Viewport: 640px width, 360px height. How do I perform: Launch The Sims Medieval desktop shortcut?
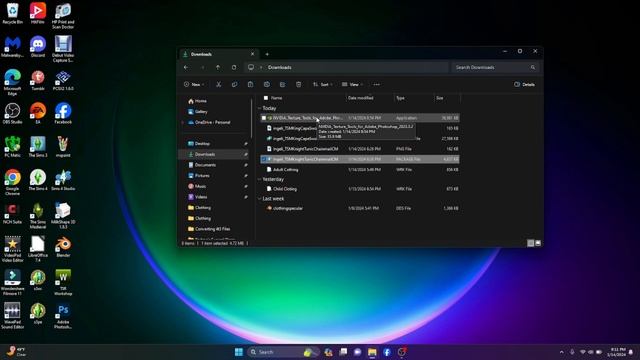point(38,216)
